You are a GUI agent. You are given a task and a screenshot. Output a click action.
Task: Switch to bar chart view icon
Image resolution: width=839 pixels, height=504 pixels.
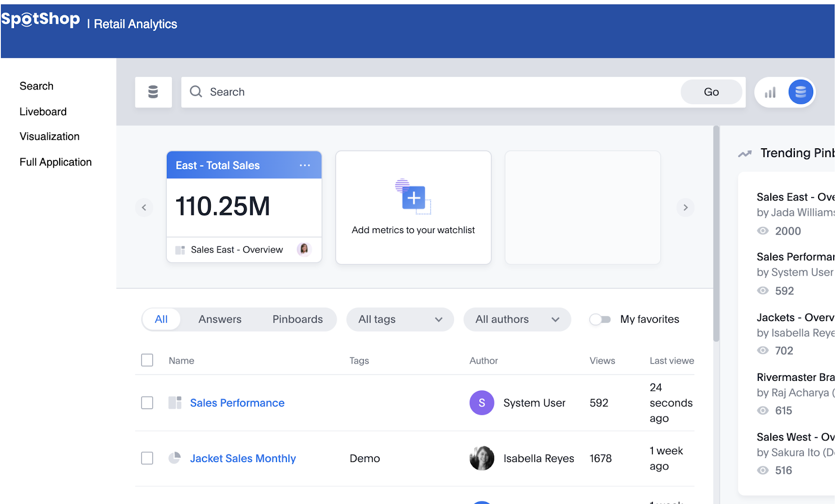(x=770, y=93)
